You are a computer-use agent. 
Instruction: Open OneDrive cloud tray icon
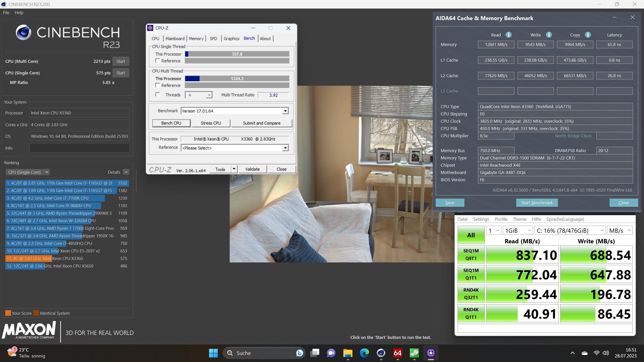tap(584, 353)
